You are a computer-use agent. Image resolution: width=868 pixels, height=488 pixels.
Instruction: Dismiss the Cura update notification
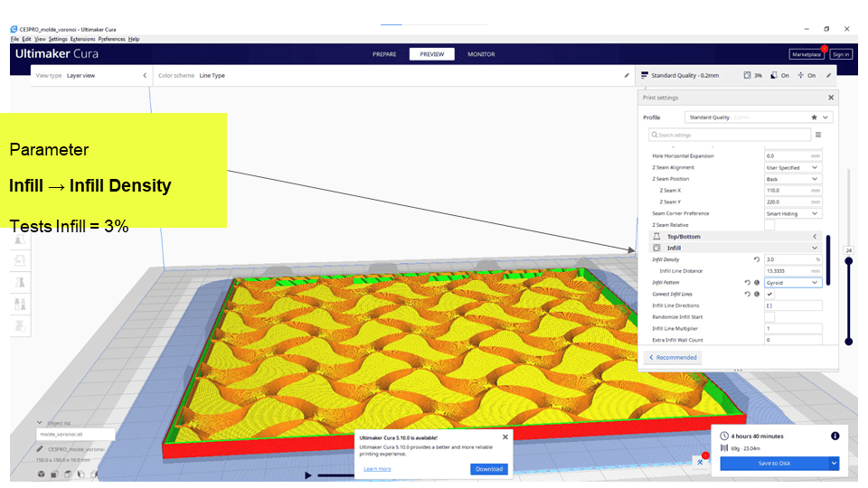point(505,436)
